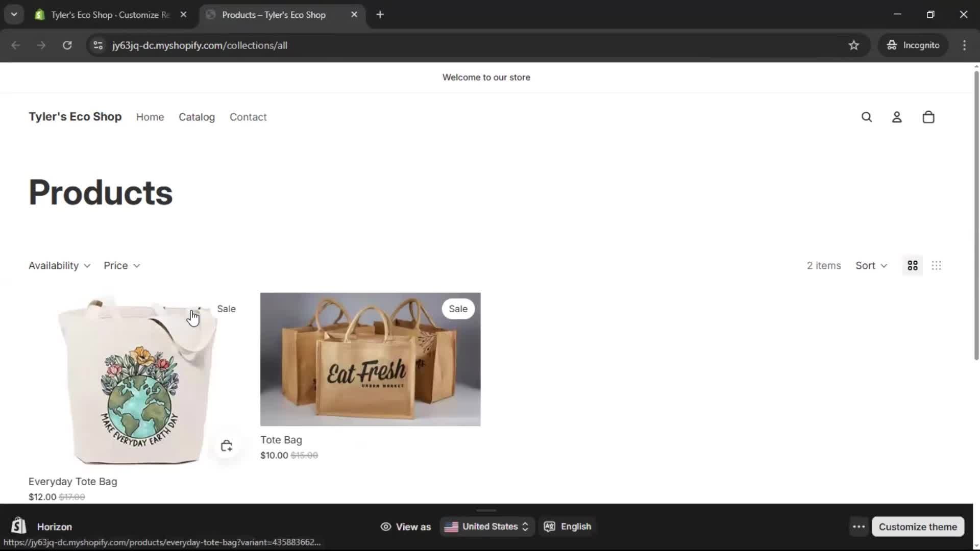This screenshot has width=980, height=551.
Task: Bookmark this page with star icon
Action: coord(853,45)
